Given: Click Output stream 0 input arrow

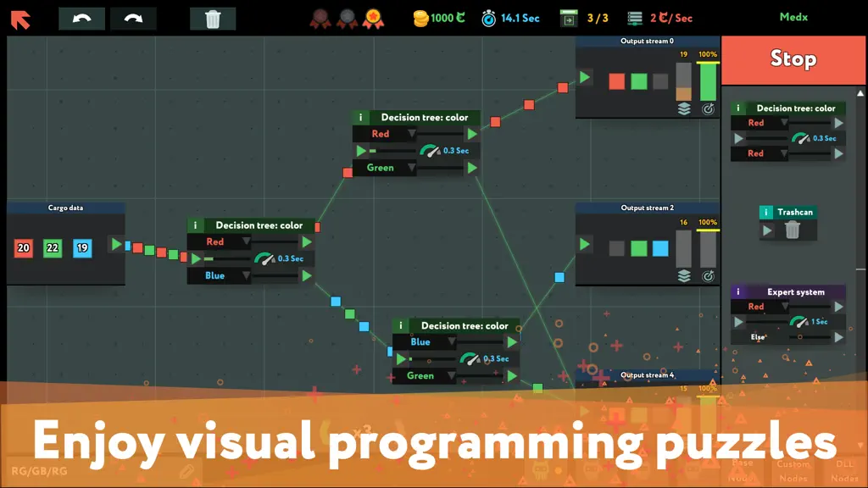Looking at the screenshot, I should click(585, 77).
